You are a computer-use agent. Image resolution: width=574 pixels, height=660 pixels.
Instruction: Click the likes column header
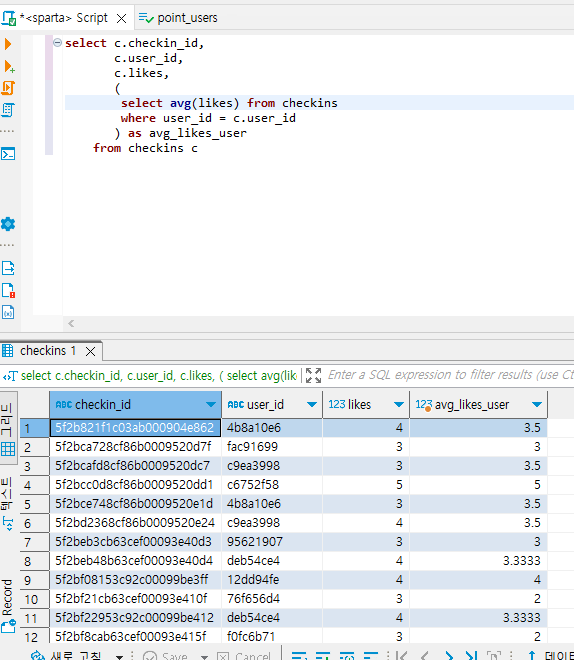point(350,405)
